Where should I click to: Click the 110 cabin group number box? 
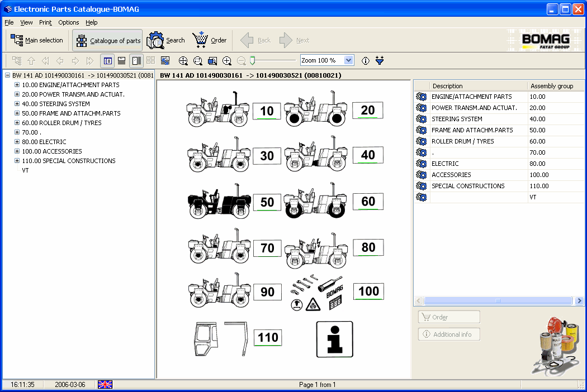(x=268, y=337)
